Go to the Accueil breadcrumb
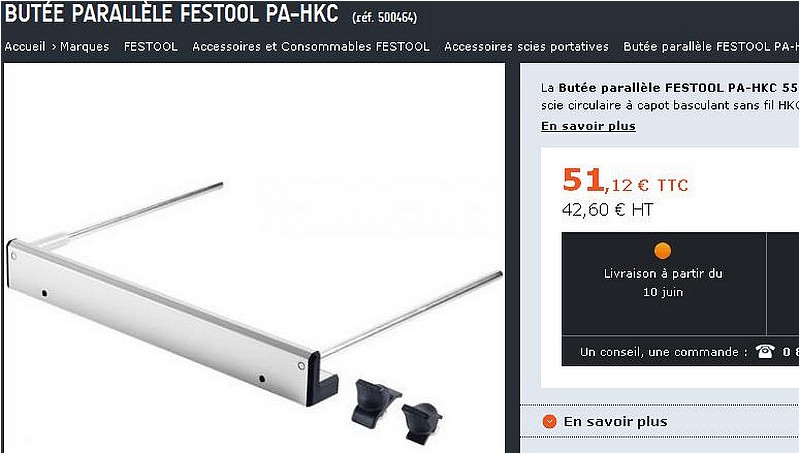 25,46
